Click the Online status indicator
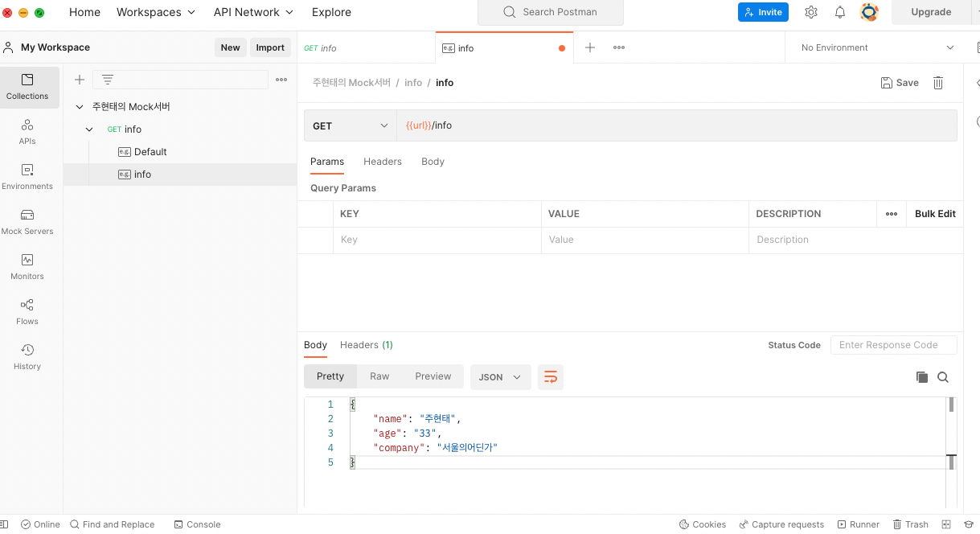Screen dimensions: 980x534 pyautogui.click(x=40, y=524)
